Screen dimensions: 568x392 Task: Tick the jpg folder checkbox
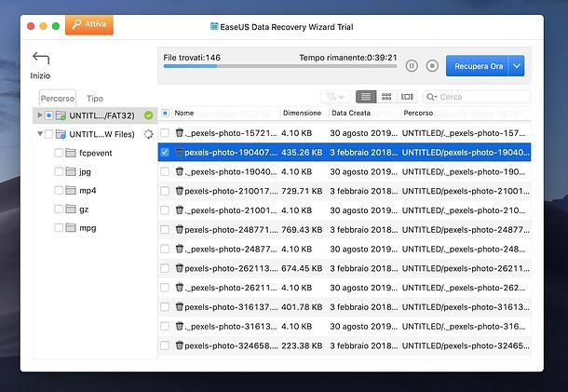(x=59, y=171)
